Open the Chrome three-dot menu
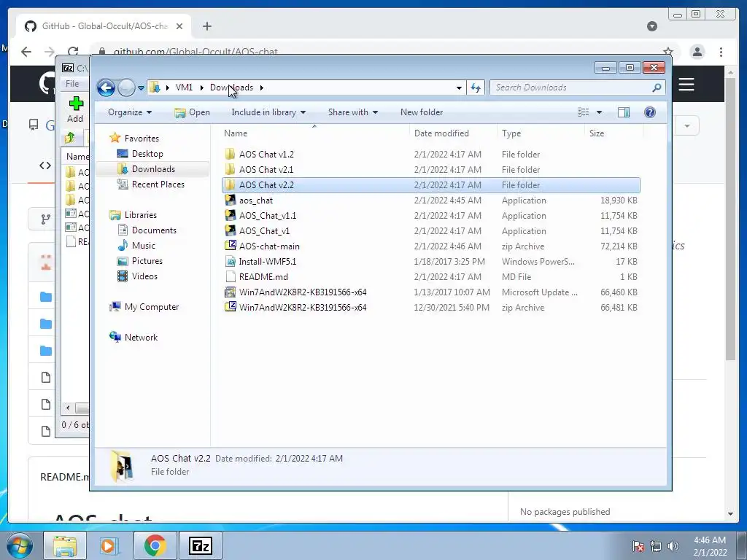Screen dimensions: 747x560 (721, 52)
